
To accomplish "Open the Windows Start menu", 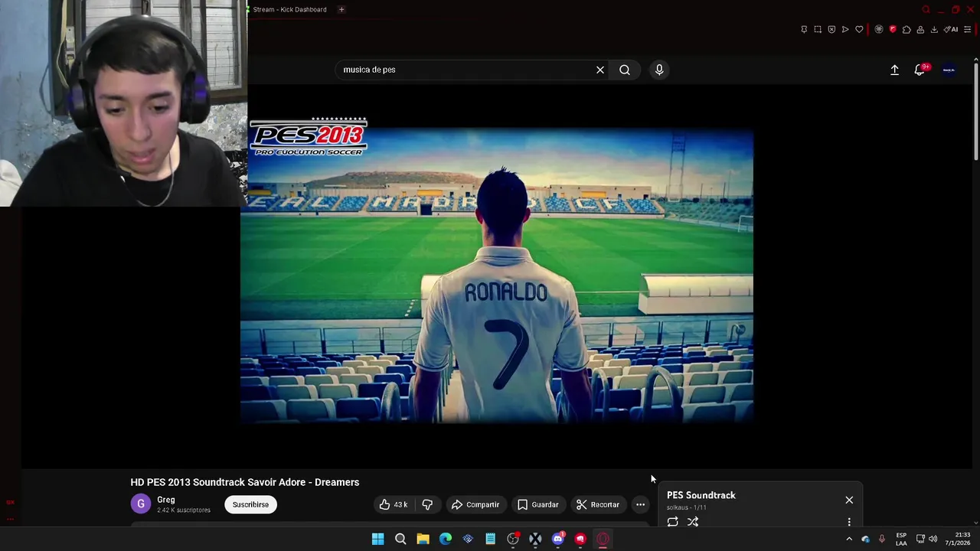I will point(377,539).
